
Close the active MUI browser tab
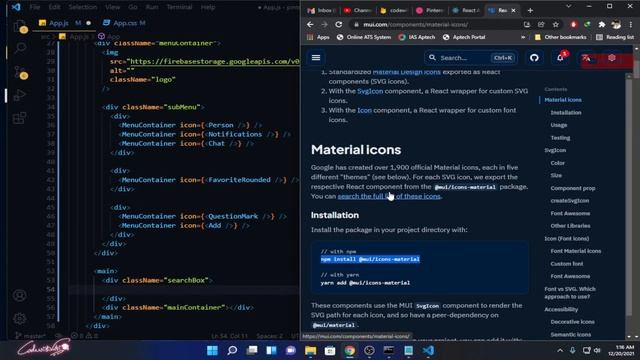point(513,10)
